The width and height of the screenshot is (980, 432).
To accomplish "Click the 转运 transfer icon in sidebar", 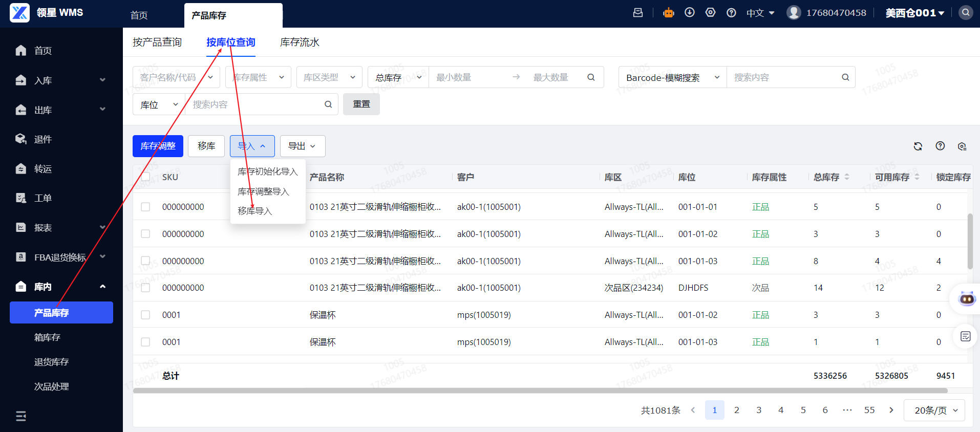I will [x=21, y=168].
